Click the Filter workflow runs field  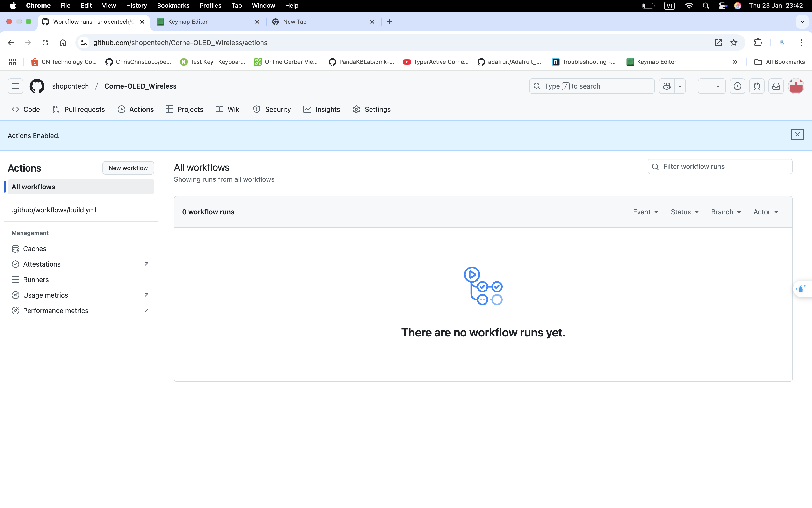(x=720, y=167)
